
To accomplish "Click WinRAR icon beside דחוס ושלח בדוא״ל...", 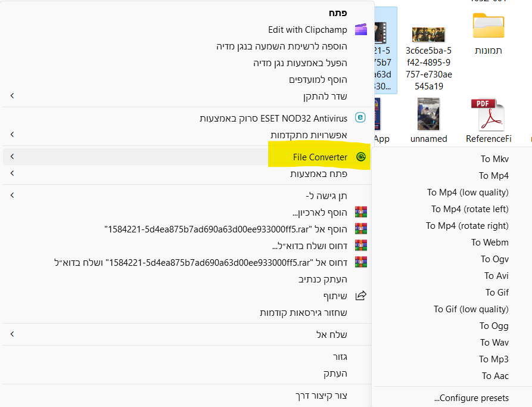I will pos(361,246).
